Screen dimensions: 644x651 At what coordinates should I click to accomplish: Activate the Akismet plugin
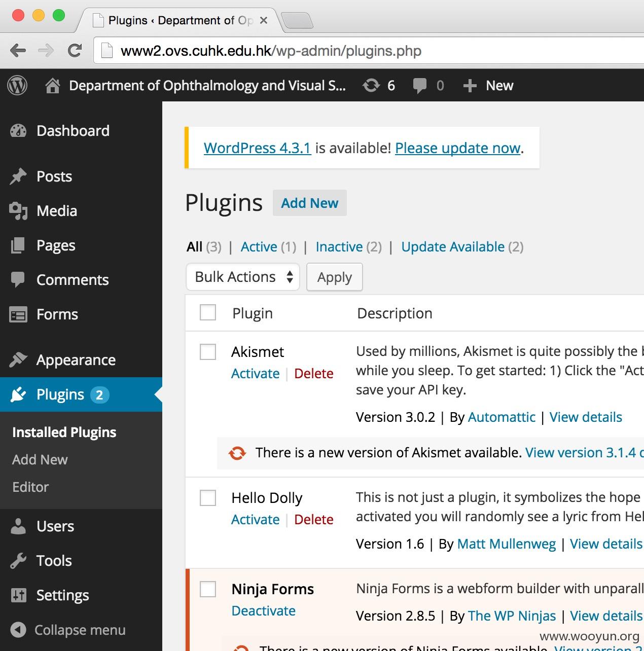point(256,374)
